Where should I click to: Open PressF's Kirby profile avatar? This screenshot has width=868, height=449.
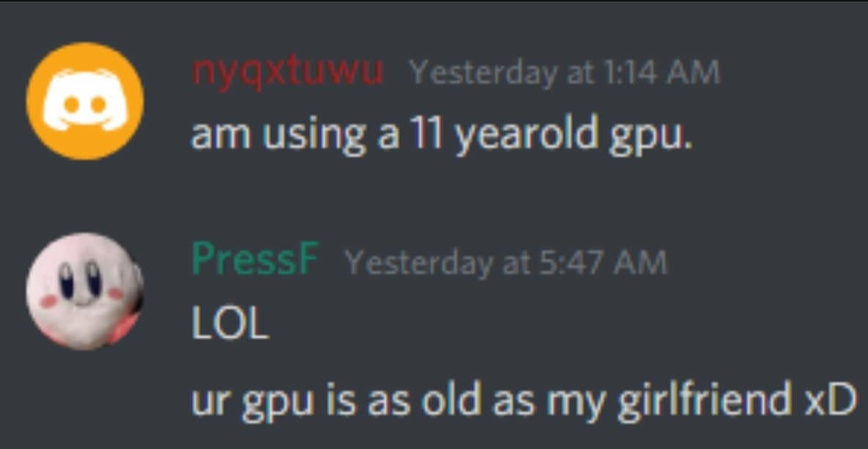click(85, 292)
